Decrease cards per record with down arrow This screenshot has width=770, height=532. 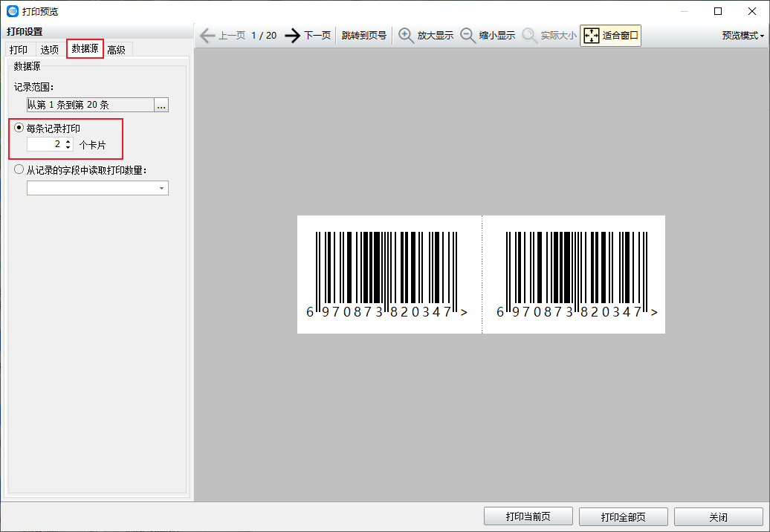[x=68, y=147]
